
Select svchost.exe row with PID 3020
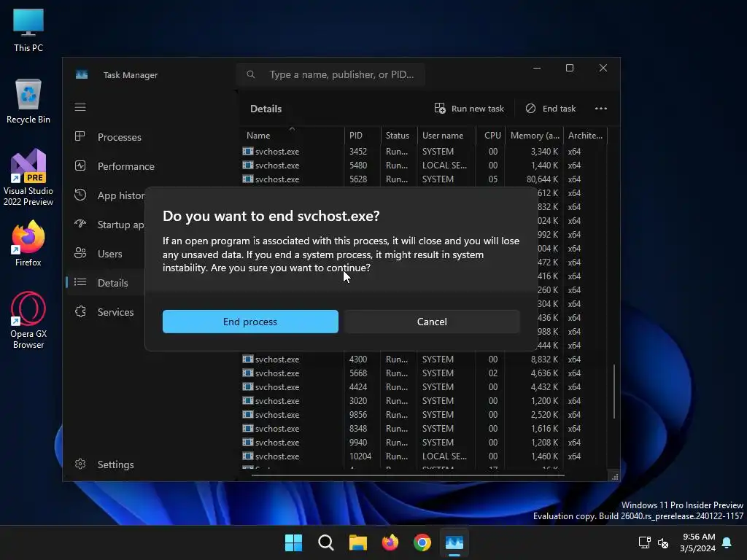click(x=423, y=400)
